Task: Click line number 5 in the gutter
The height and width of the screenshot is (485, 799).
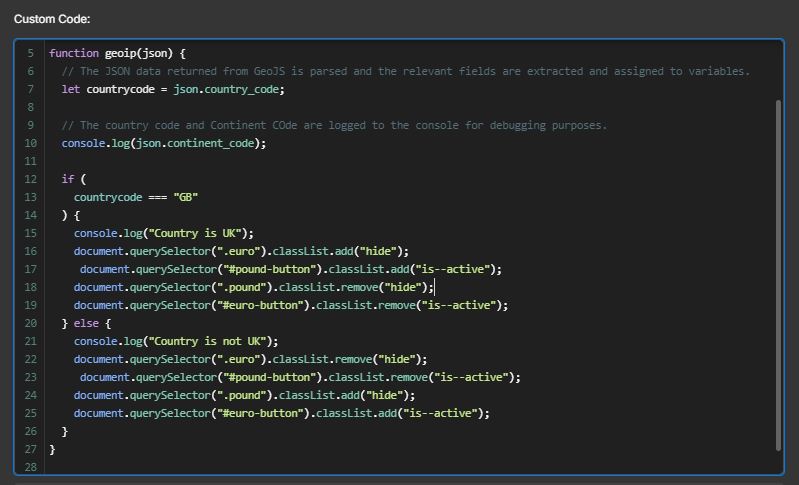Action: pyautogui.click(x=31, y=53)
